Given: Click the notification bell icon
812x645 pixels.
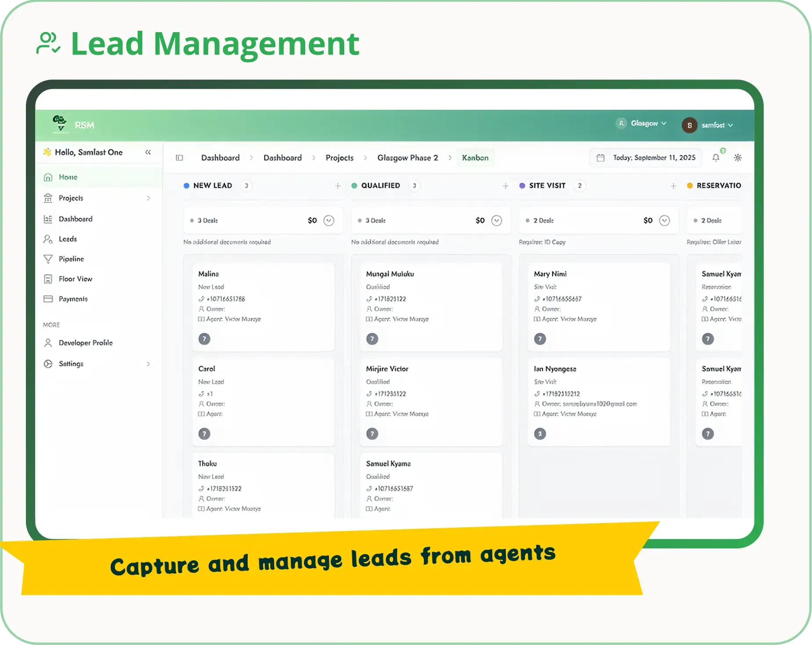Looking at the screenshot, I should (716, 157).
